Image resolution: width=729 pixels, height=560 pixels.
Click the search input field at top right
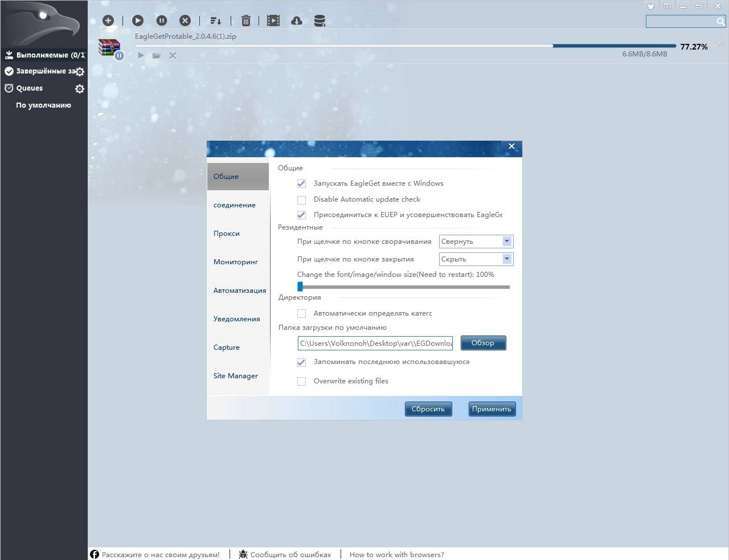(681, 21)
